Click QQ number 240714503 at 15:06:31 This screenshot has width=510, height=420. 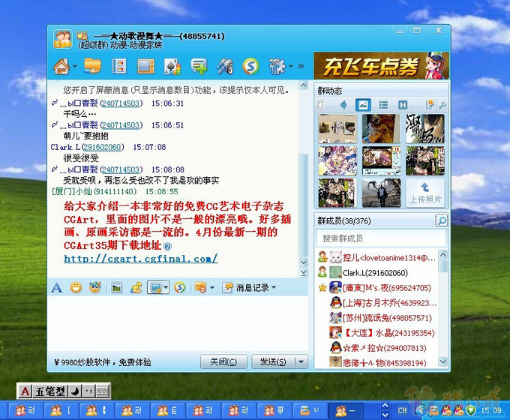(121, 103)
